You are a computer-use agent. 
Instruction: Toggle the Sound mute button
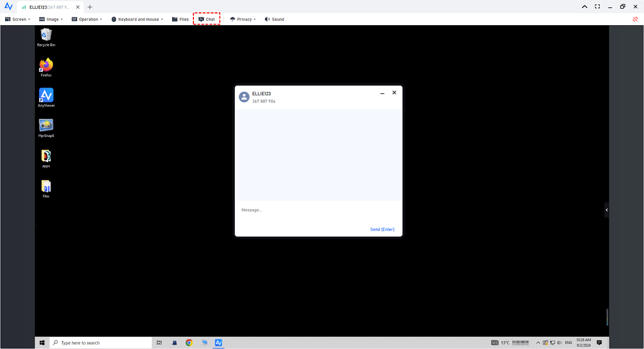click(274, 20)
